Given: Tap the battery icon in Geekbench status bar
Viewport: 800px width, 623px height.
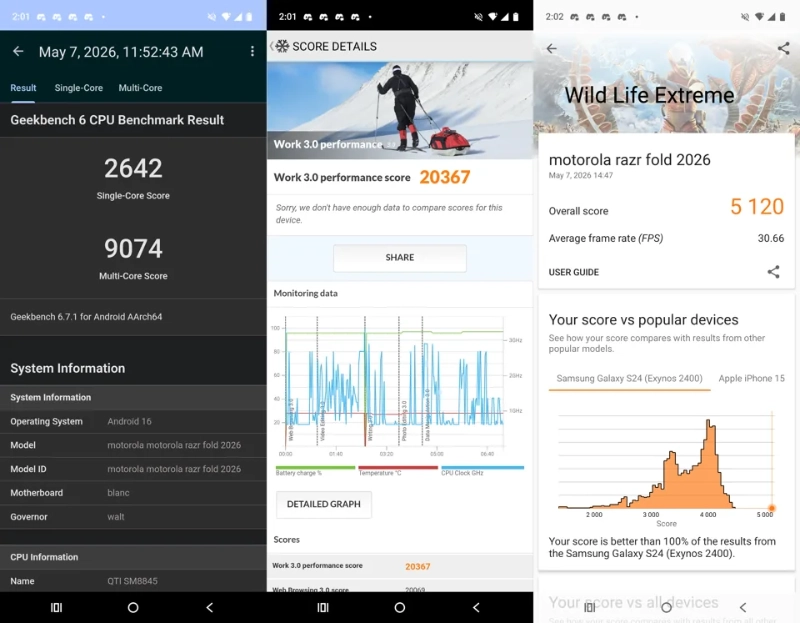Looking at the screenshot, I should click(x=249, y=17).
